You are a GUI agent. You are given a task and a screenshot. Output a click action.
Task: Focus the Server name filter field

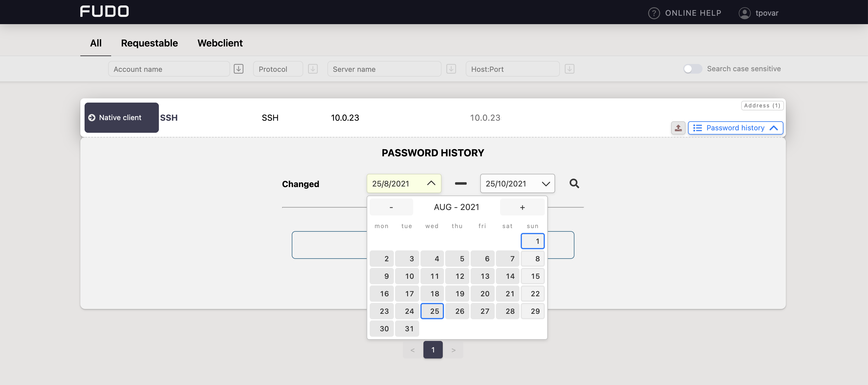(x=384, y=69)
